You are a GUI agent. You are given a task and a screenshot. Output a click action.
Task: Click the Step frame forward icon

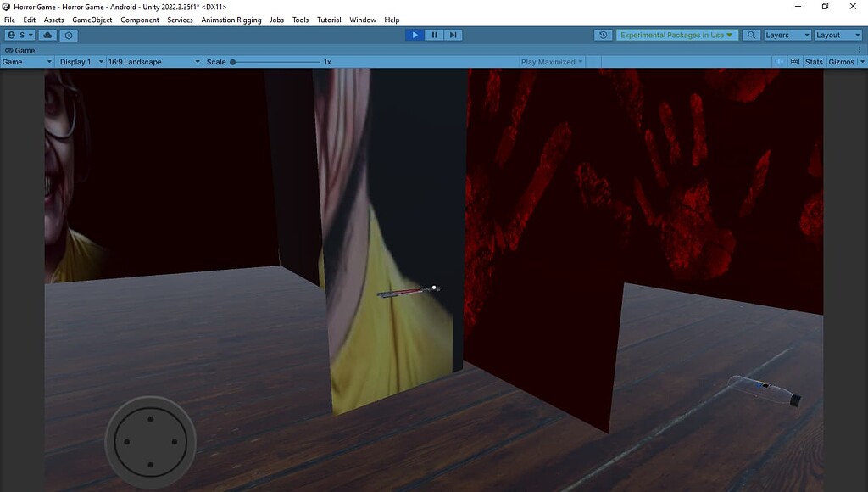453,35
